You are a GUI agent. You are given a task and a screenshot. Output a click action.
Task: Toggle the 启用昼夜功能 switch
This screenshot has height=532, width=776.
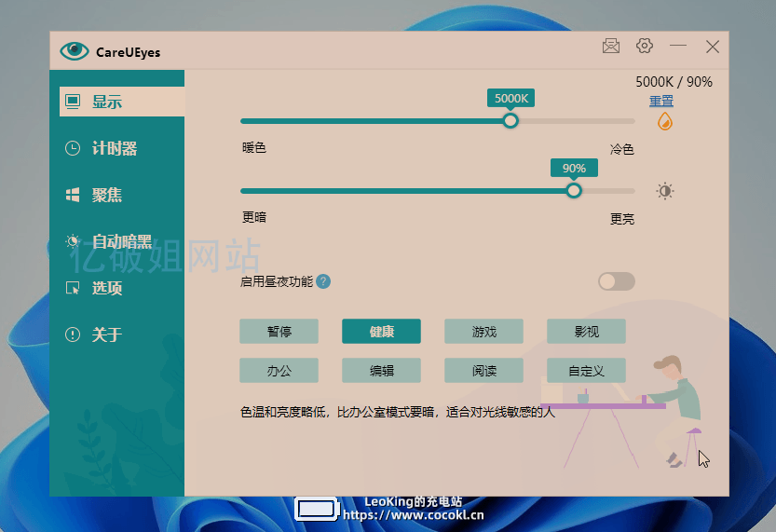pyautogui.click(x=616, y=281)
